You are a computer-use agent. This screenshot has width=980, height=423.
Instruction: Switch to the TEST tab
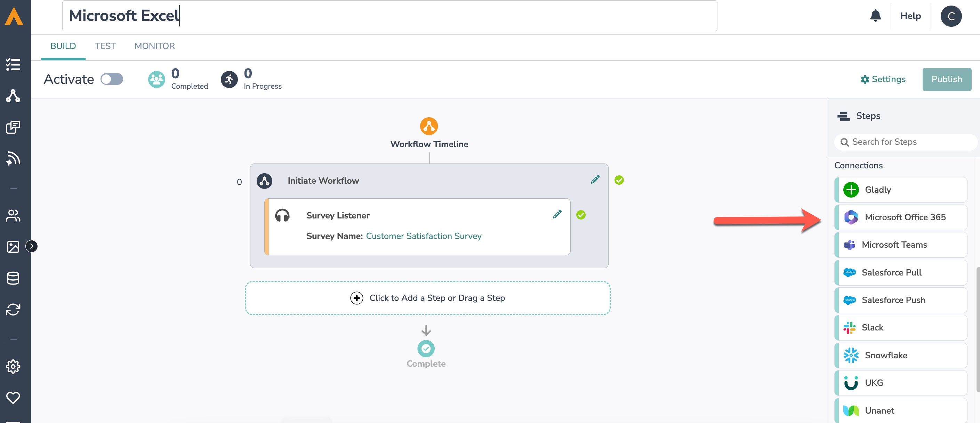pyautogui.click(x=105, y=46)
